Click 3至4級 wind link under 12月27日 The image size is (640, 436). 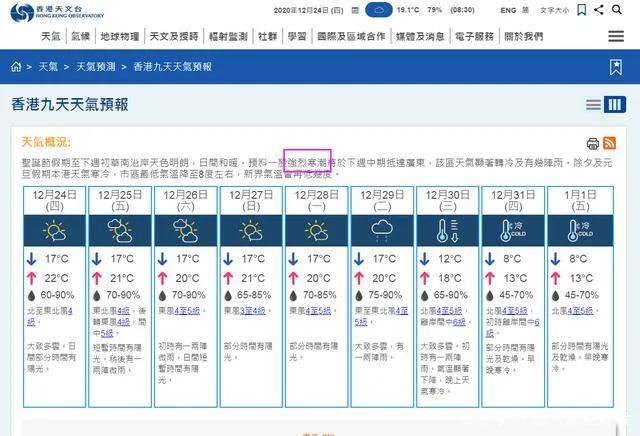pos(252,311)
